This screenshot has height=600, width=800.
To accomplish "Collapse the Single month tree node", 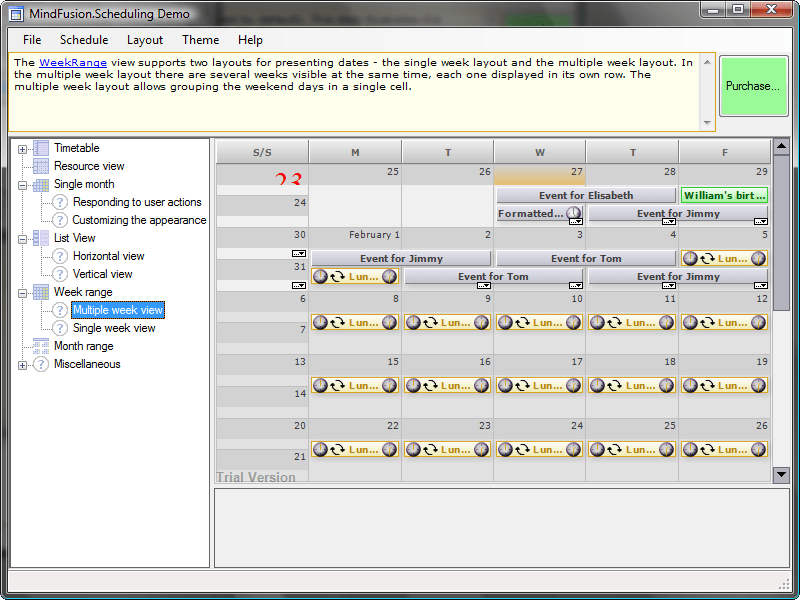I will click(21, 184).
